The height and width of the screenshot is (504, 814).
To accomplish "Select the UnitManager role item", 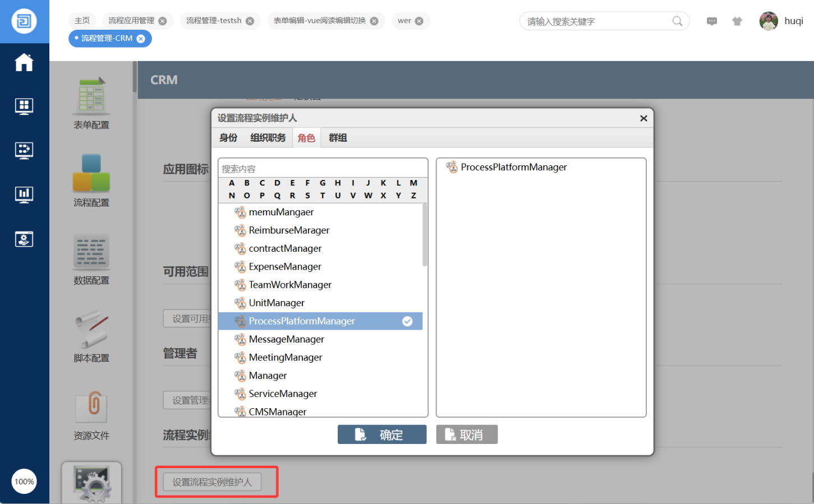I will tap(277, 303).
